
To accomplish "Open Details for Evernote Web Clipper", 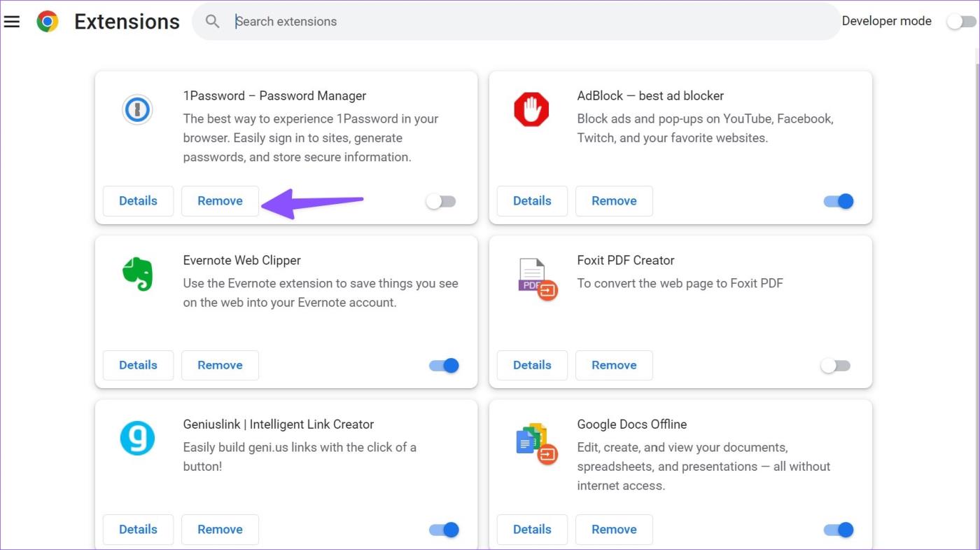I will [x=138, y=365].
